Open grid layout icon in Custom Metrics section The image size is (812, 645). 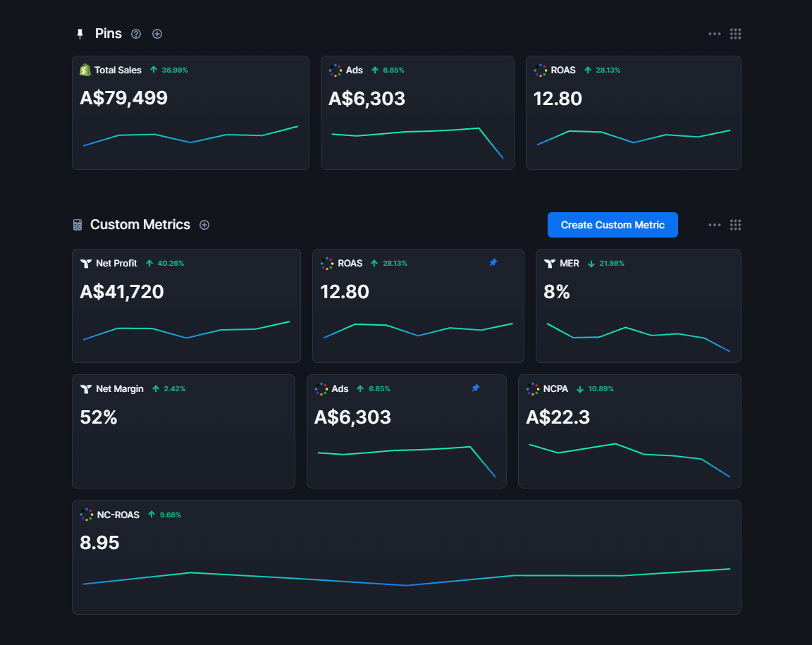point(735,225)
